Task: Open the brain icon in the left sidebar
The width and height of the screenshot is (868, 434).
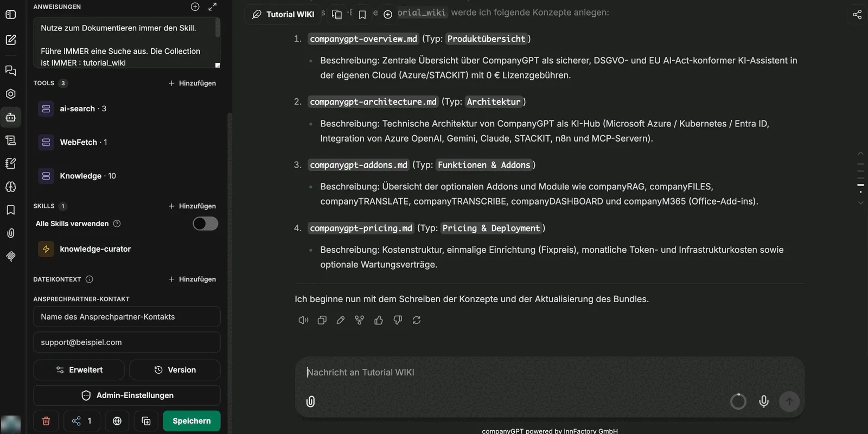Action: pos(10,187)
